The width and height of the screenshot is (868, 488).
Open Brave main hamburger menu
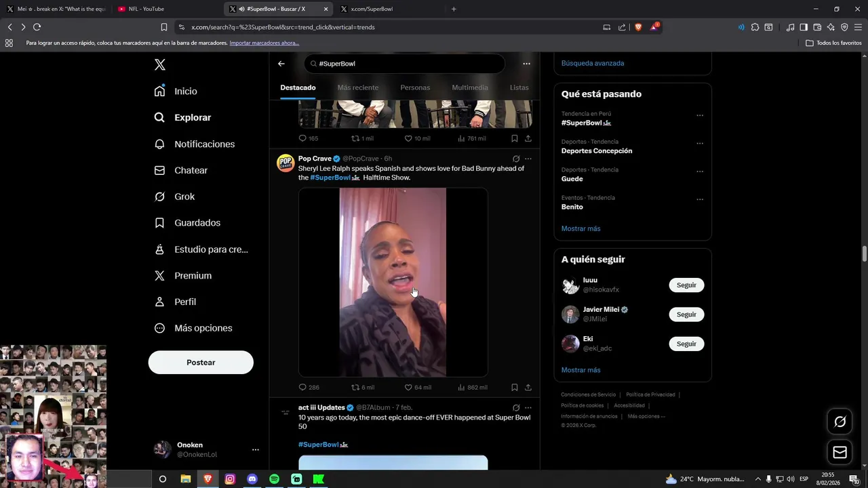[858, 27]
